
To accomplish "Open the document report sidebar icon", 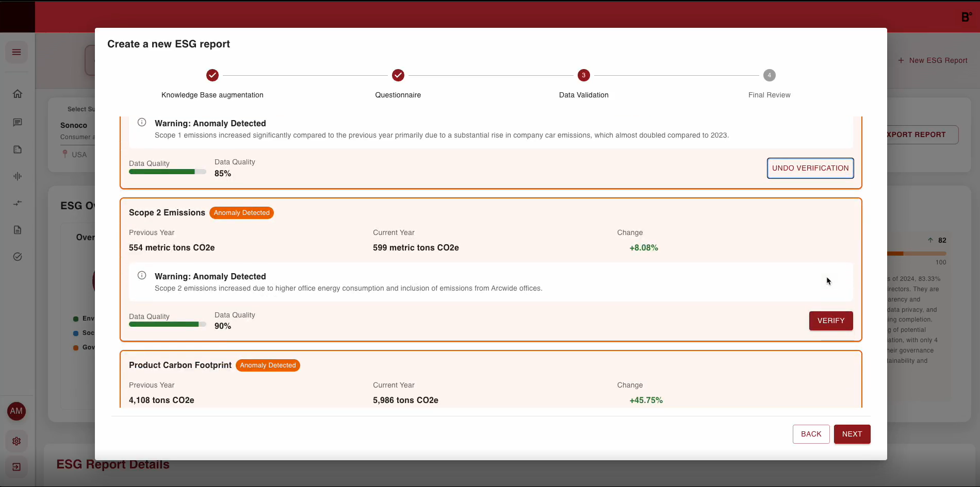I will (x=18, y=230).
